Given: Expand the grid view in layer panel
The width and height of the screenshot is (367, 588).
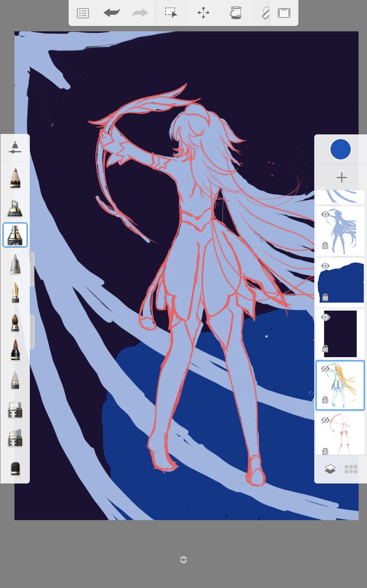Looking at the screenshot, I should 351,469.
